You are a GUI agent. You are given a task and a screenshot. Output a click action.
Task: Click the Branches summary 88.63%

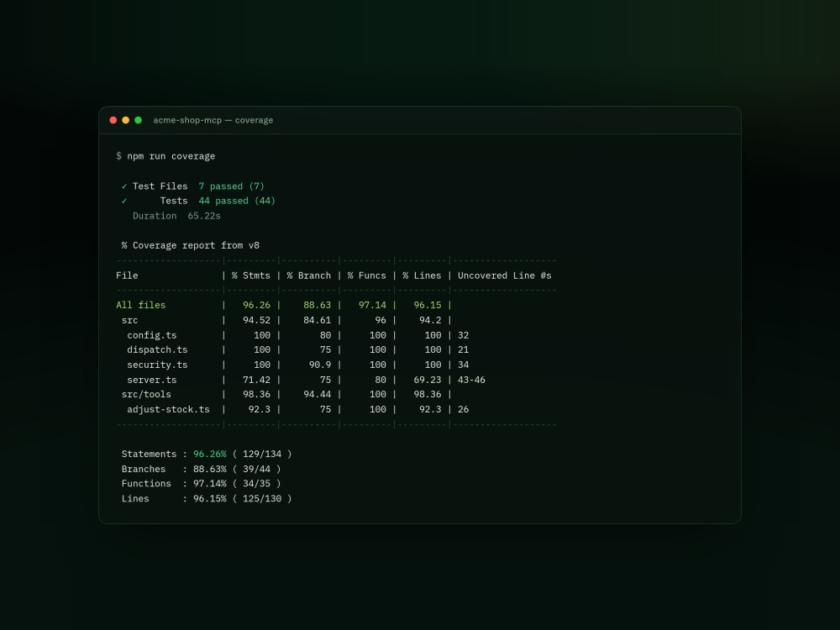coord(209,469)
